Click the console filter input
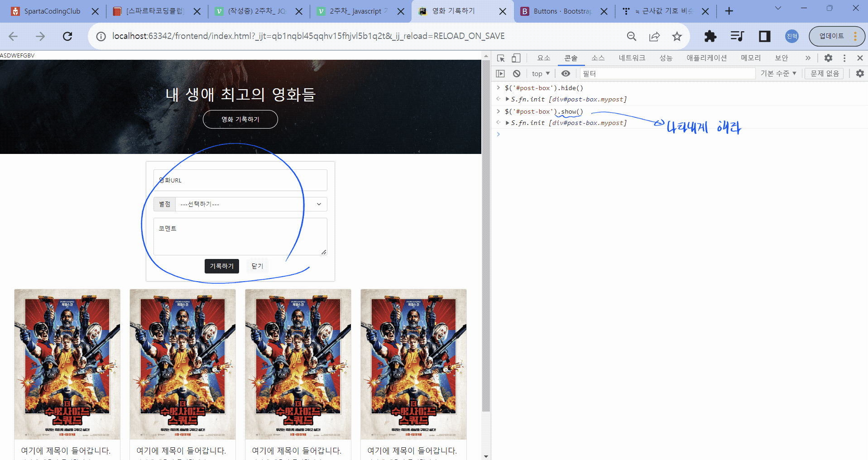868x460 pixels. 667,73
